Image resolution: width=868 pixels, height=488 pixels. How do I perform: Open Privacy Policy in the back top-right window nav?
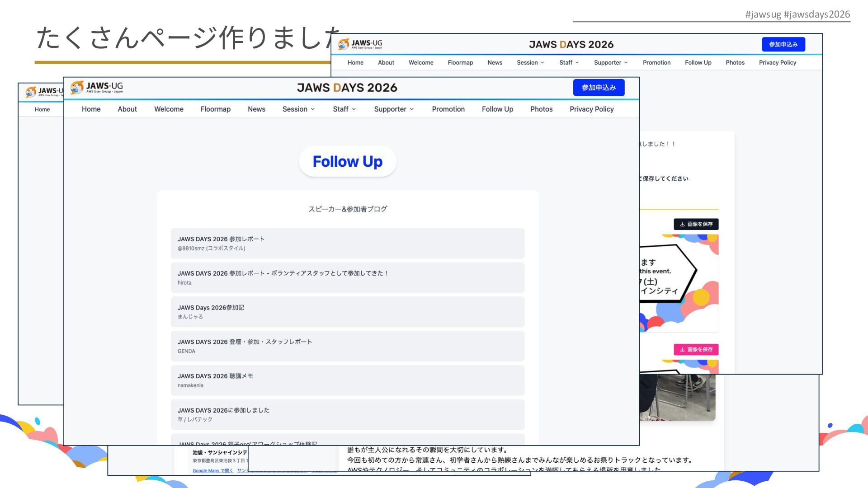[778, 62]
